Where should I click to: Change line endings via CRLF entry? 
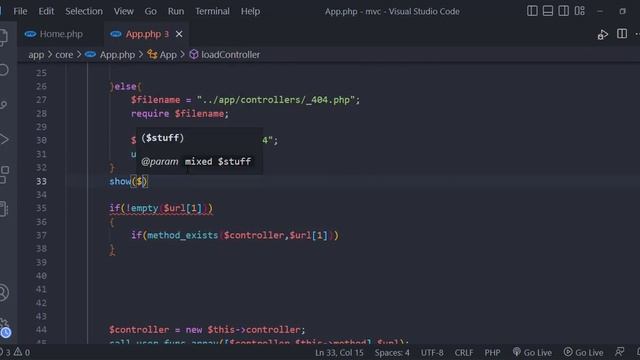(x=464, y=353)
